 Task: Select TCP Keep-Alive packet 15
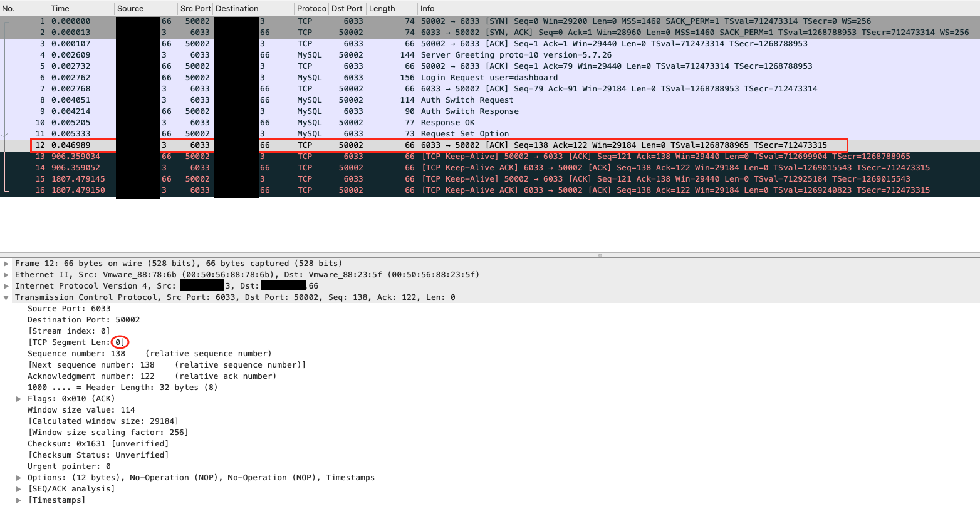pyautogui.click(x=490, y=179)
